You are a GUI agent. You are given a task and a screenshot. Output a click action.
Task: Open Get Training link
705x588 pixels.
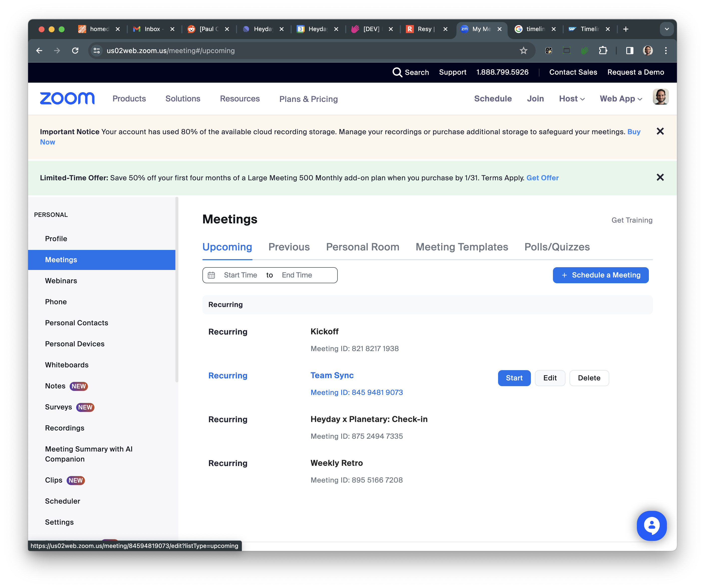[632, 220]
